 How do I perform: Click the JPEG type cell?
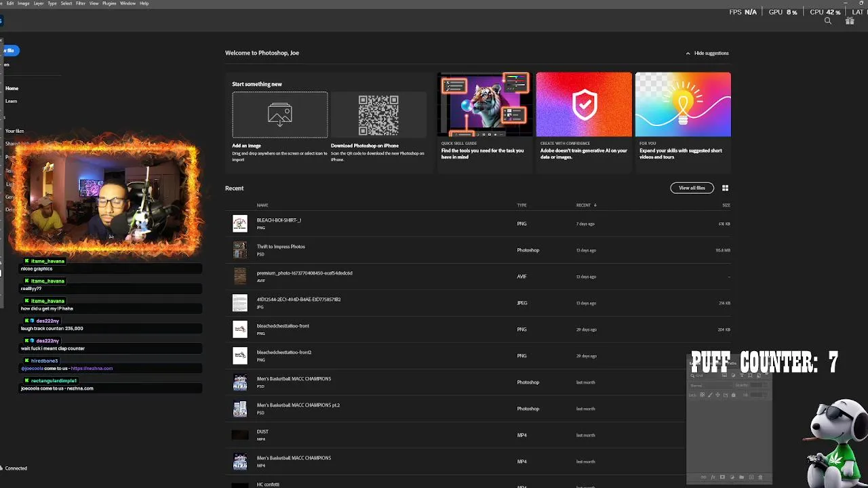(x=522, y=303)
